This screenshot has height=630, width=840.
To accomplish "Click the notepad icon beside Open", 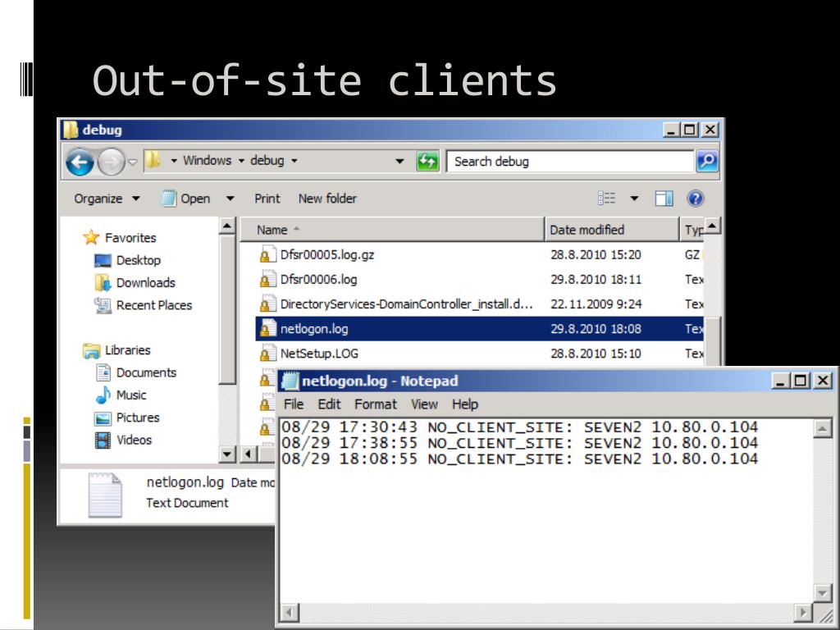I will 168,199.
